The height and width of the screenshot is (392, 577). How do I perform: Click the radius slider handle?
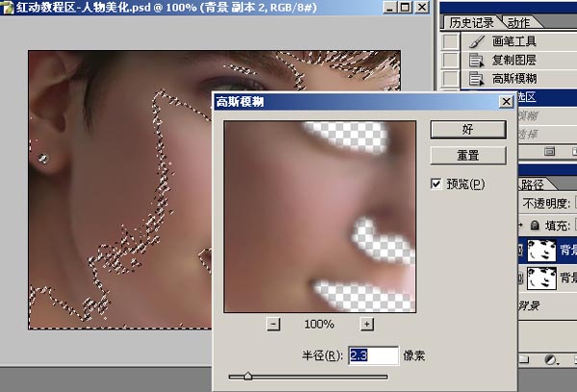[248, 377]
